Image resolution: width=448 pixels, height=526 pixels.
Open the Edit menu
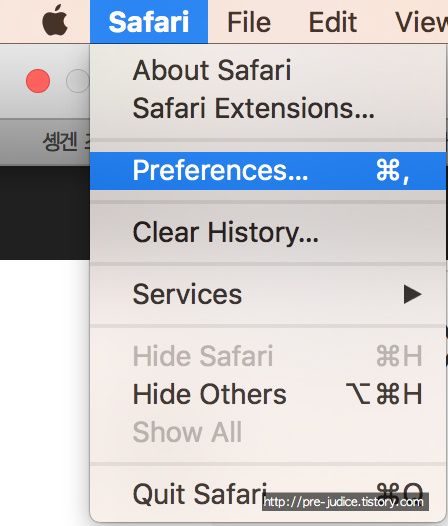tap(333, 22)
